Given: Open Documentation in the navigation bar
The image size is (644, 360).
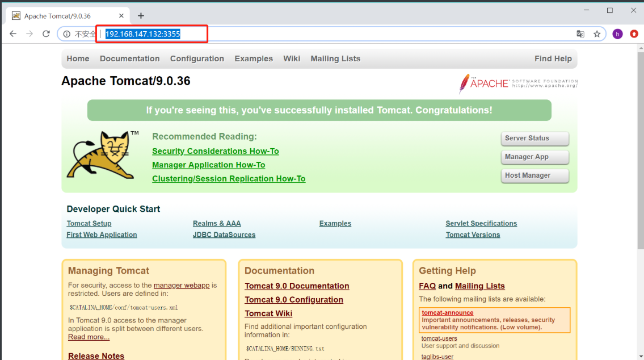Looking at the screenshot, I should [x=130, y=58].
